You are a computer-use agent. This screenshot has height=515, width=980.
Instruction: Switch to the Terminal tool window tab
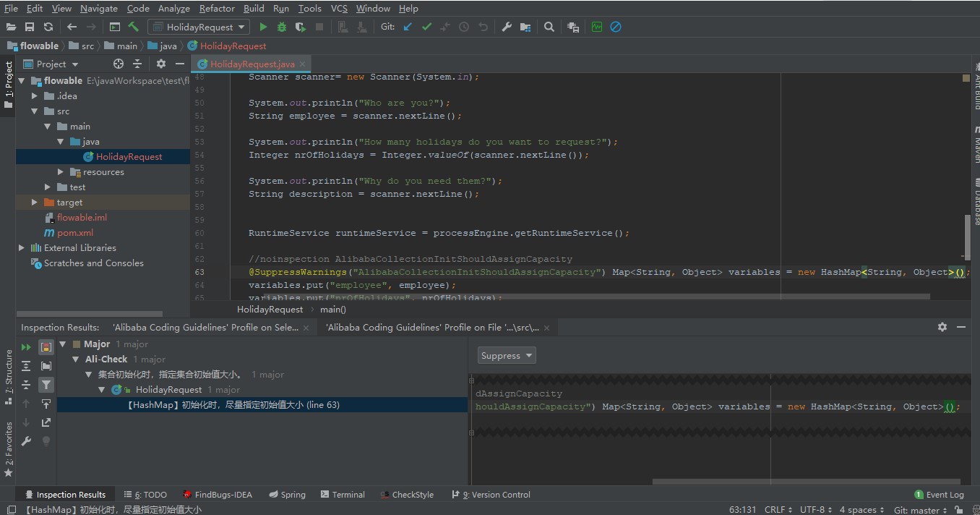[x=342, y=495]
